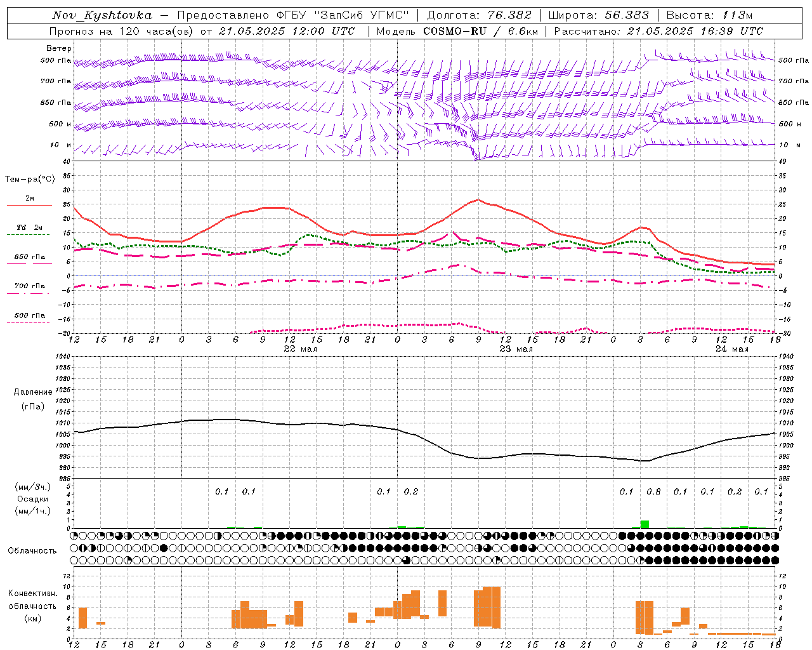Click the left 850 гПа wind level label

click(56, 102)
